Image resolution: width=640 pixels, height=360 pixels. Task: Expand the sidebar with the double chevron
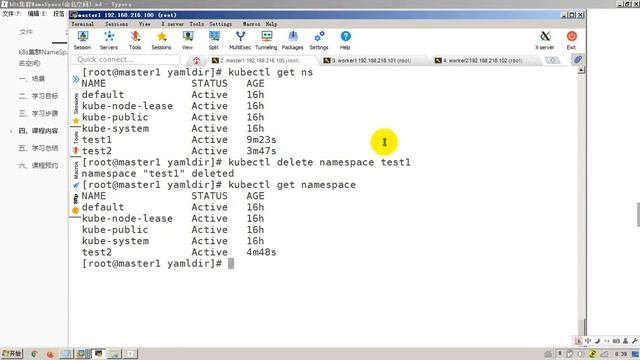tap(76, 79)
